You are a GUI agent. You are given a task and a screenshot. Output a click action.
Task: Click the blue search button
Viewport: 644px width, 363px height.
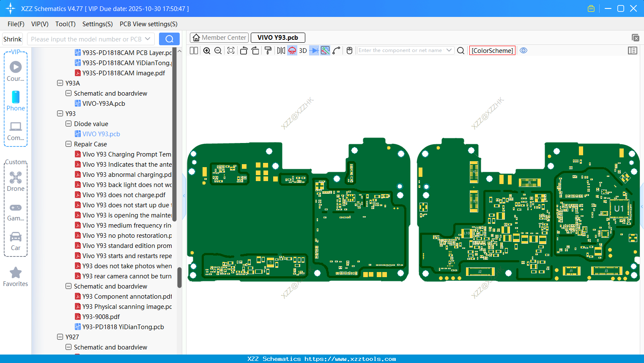pyautogui.click(x=169, y=39)
